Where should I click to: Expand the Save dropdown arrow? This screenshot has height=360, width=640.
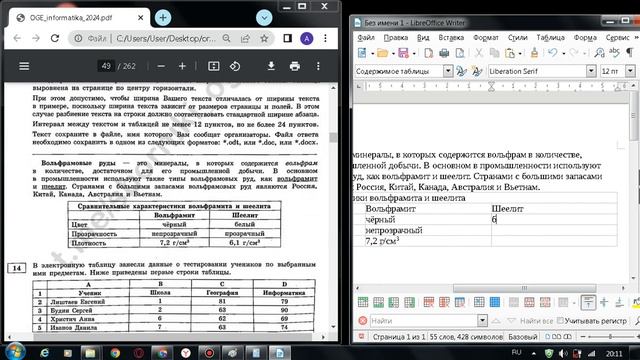point(413,53)
